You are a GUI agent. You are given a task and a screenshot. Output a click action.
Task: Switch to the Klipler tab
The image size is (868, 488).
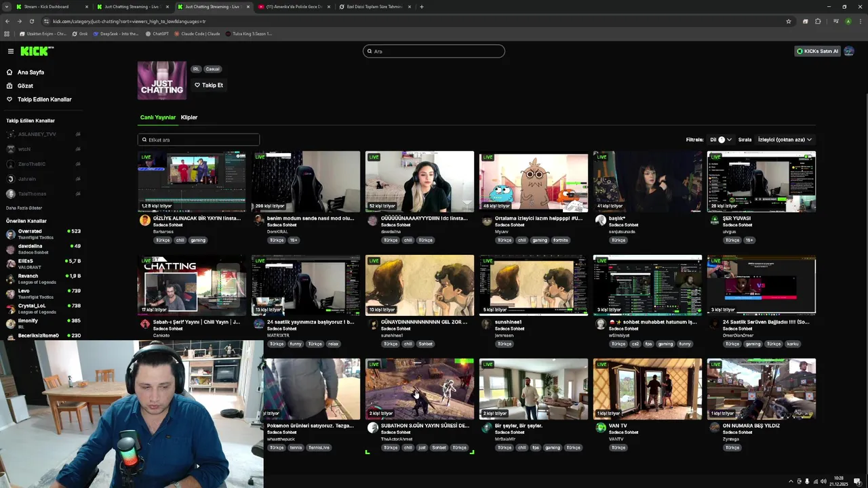pyautogui.click(x=189, y=117)
